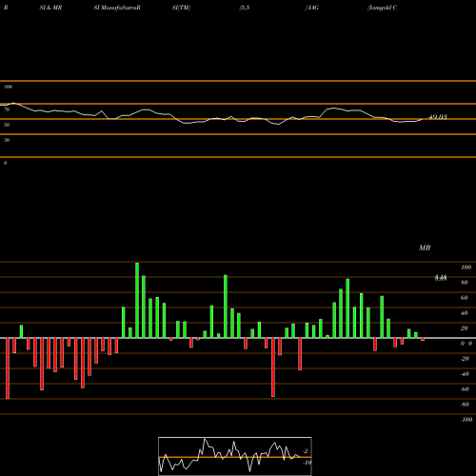Click the RSI current value 49.03
Image resolution: width=476 pixels, height=476 pixels.
(x=438, y=117)
